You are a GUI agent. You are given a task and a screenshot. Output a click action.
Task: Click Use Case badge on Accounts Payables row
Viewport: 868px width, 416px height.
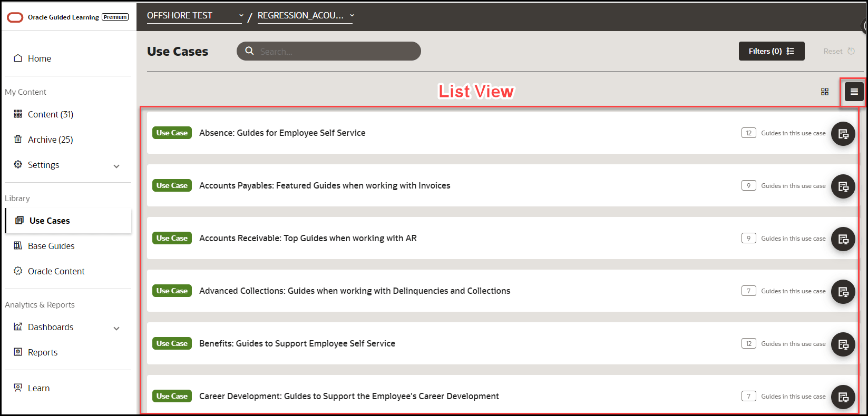[x=172, y=185]
